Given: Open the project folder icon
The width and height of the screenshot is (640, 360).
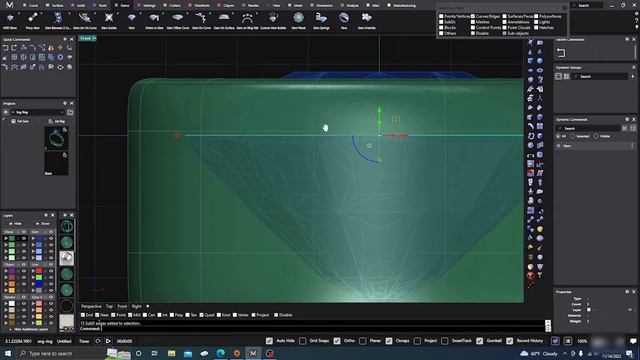Looking at the screenshot, I should (70, 112).
